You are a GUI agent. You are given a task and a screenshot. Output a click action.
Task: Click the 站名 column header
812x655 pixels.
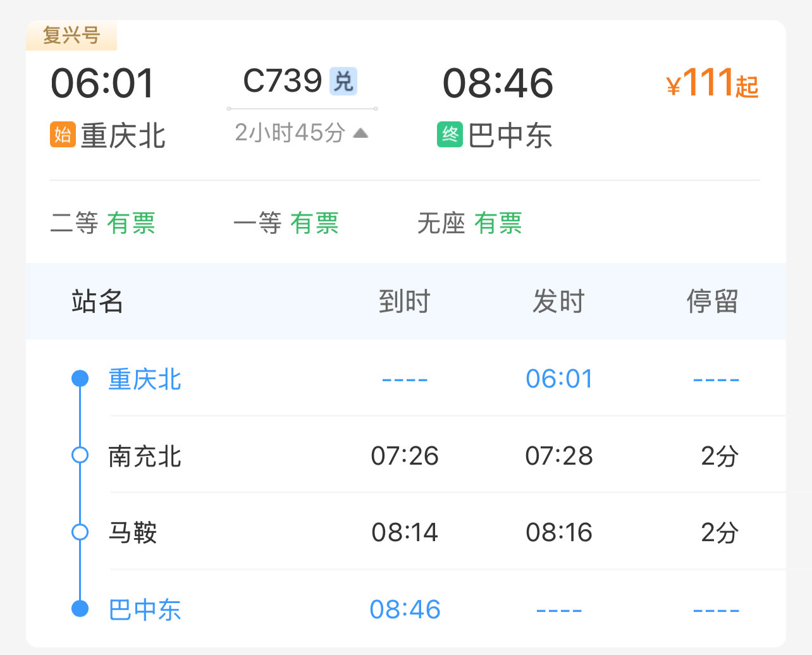click(97, 301)
